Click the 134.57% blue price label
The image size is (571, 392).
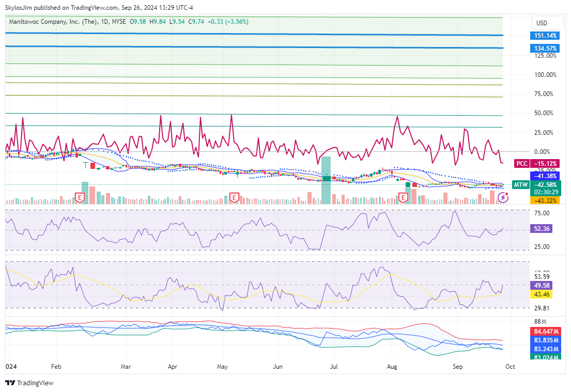(545, 49)
